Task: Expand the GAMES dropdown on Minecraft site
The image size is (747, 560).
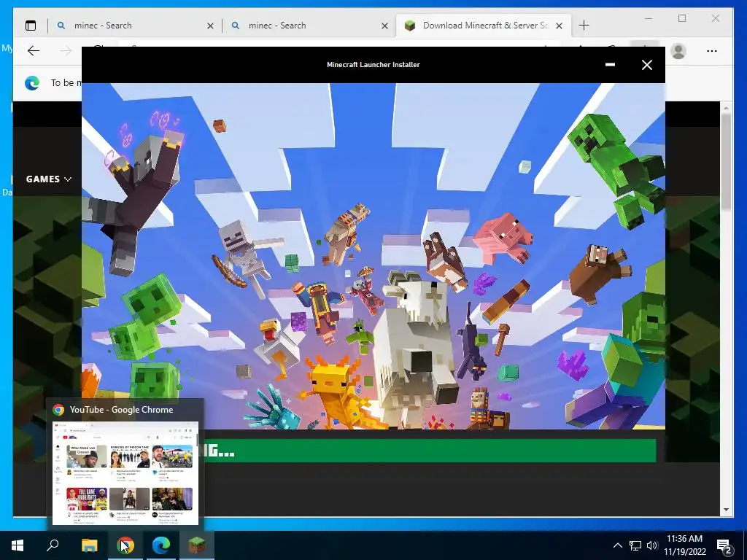Action: (x=49, y=179)
